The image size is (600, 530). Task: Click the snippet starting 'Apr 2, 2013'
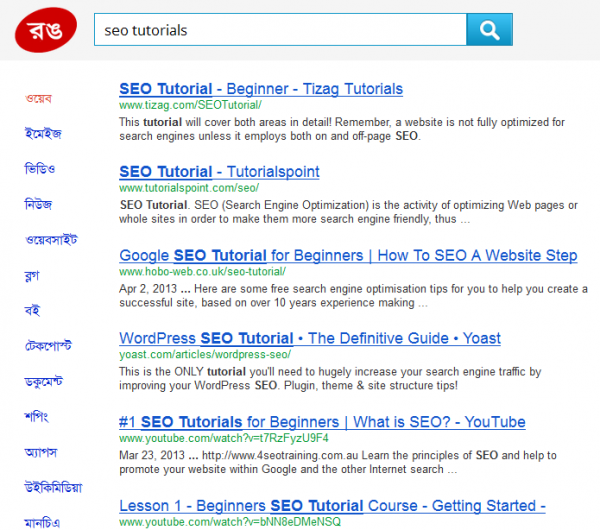pos(353,295)
